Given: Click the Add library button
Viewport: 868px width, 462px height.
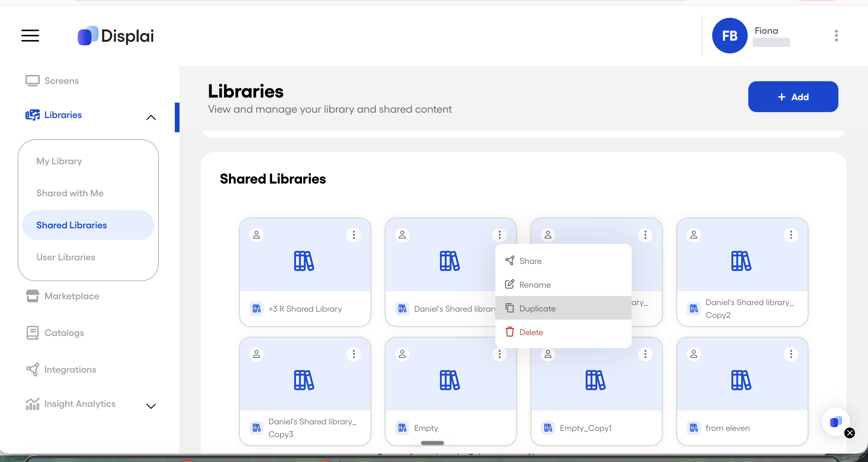Looking at the screenshot, I should [x=793, y=97].
